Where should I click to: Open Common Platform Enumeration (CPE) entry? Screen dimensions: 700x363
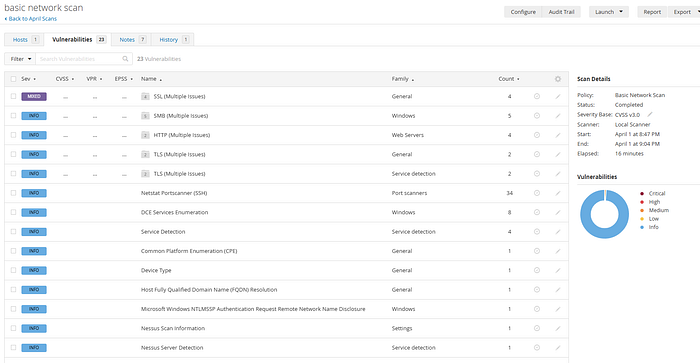189,251
